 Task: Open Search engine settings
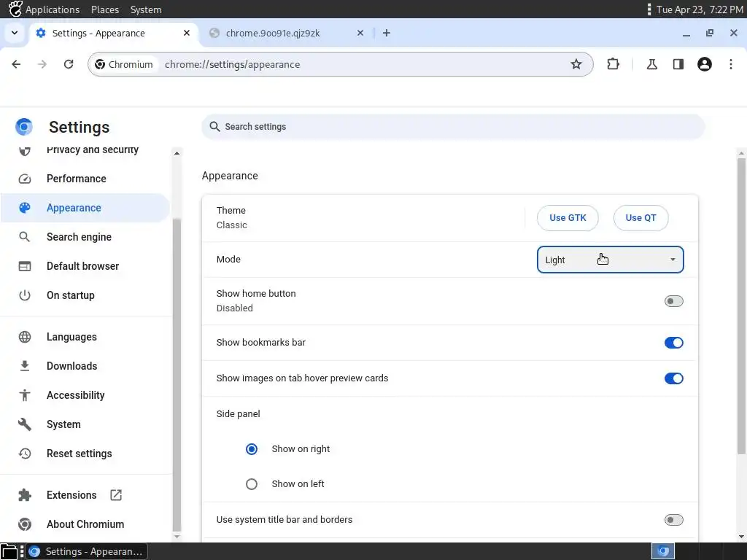pos(86,237)
